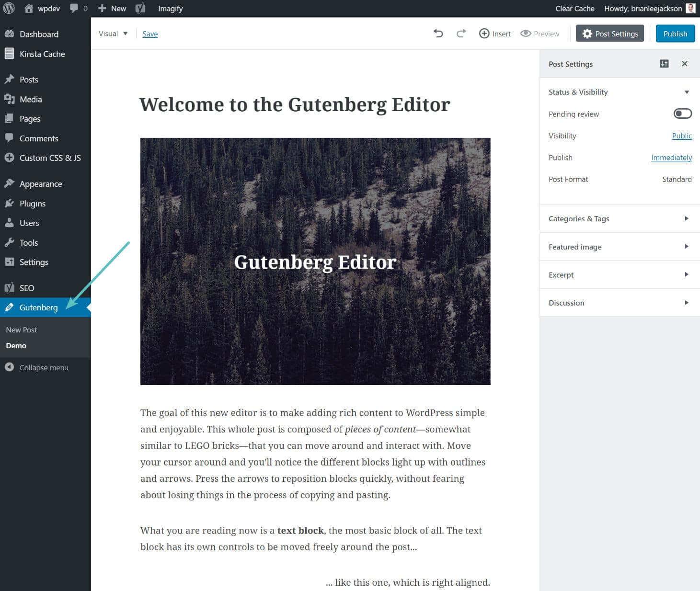This screenshot has height=591, width=700.
Task: Click the paragraph starting with The goal of this
Action: click(x=313, y=454)
